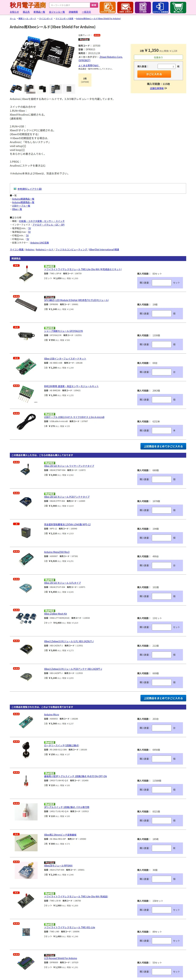This screenshot has width=196, height=980.
Task: Click the Zhiwei Robotics Corp. maker link
Action: pos(111,57)
